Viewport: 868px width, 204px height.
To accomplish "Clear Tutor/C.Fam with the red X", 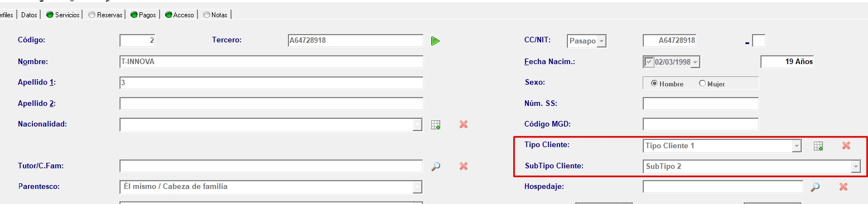I will tap(463, 166).
